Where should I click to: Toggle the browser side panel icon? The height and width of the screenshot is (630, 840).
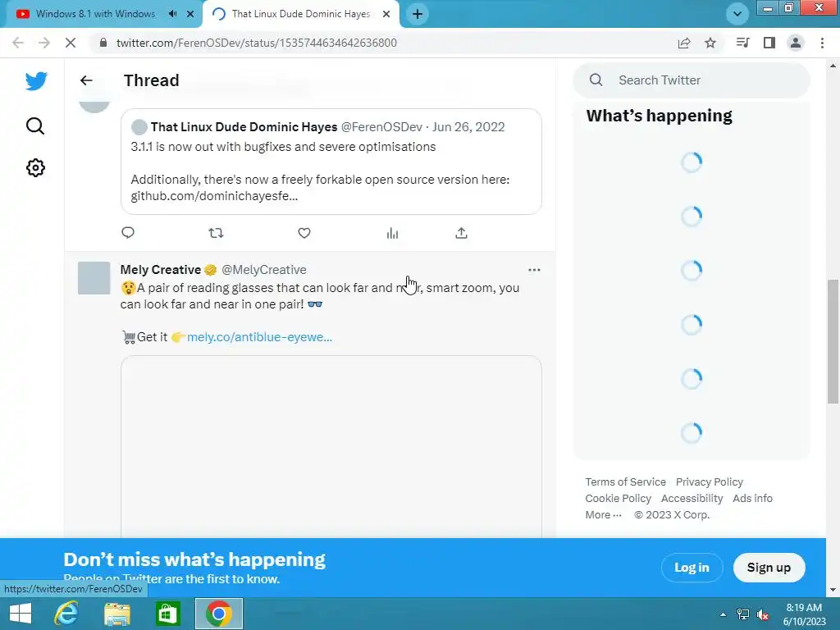pyautogui.click(x=769, y=43)
